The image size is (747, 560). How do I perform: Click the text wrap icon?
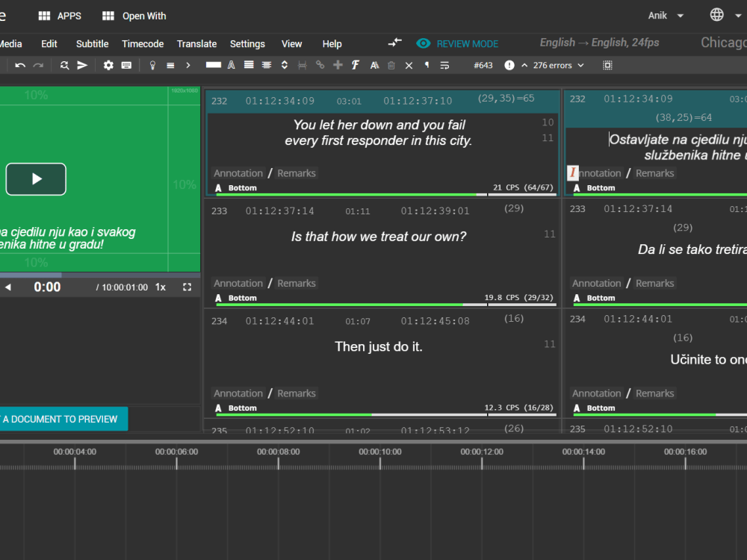[444, 65]
